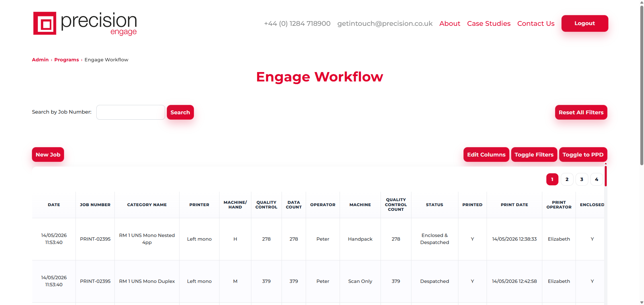Click the Precision Engage logo

pyautogui.click(x=85, y=23)
